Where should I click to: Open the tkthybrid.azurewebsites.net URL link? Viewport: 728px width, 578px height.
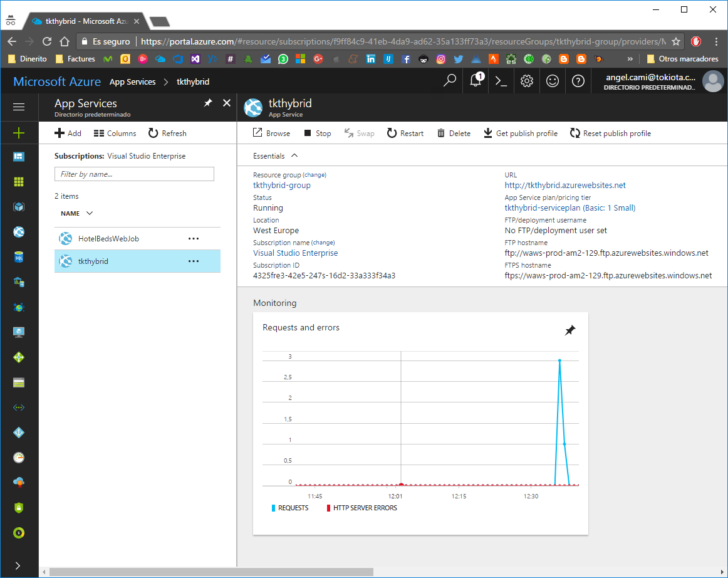564,186
